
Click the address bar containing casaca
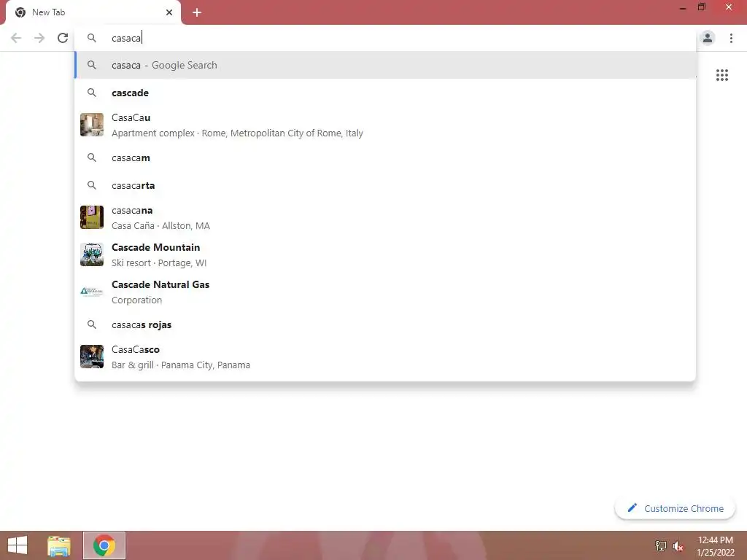pyautogui.click(x=385, y=38)
